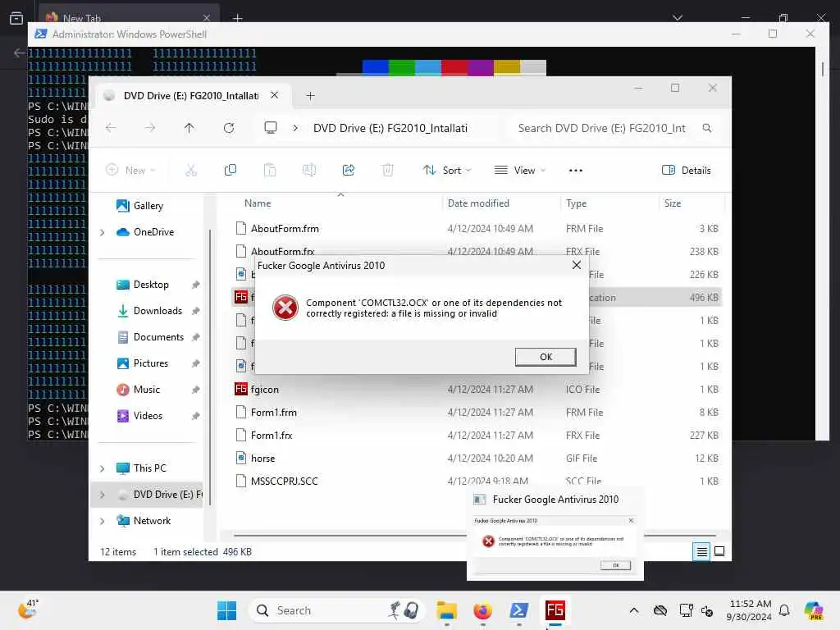
Task: Go forward in File Explorer
Action: pyautogui.click(x=150, y=128)
